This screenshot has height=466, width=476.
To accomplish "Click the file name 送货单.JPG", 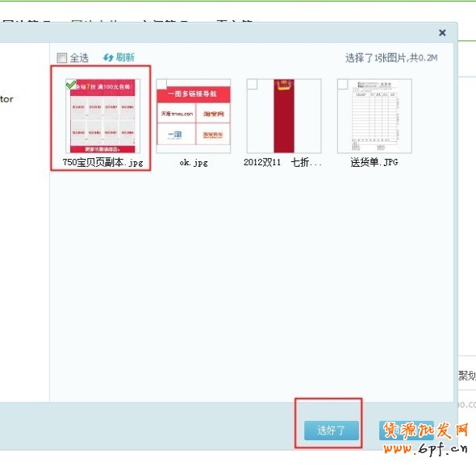I will point(374,162).
